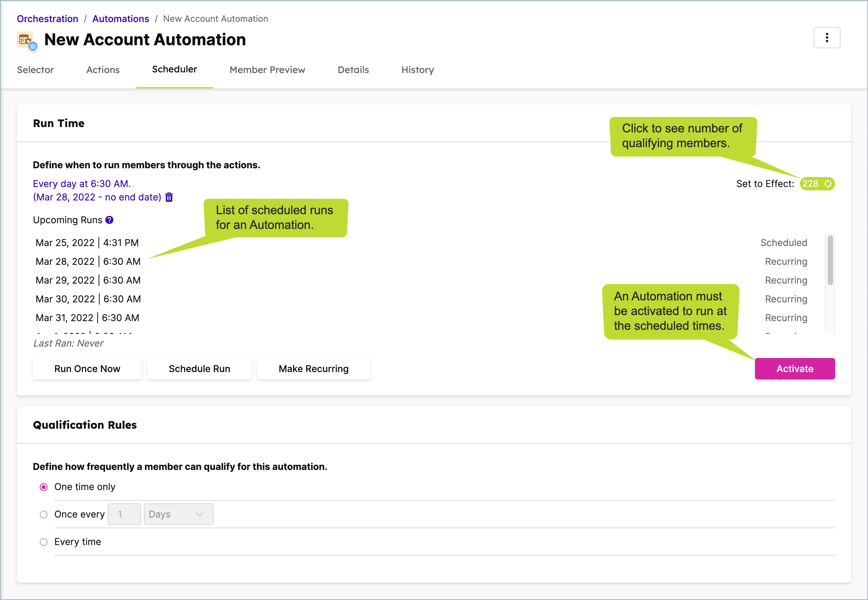Screen dimensions: 868x600
Task: Click the Once every number field
Action: 124,514
